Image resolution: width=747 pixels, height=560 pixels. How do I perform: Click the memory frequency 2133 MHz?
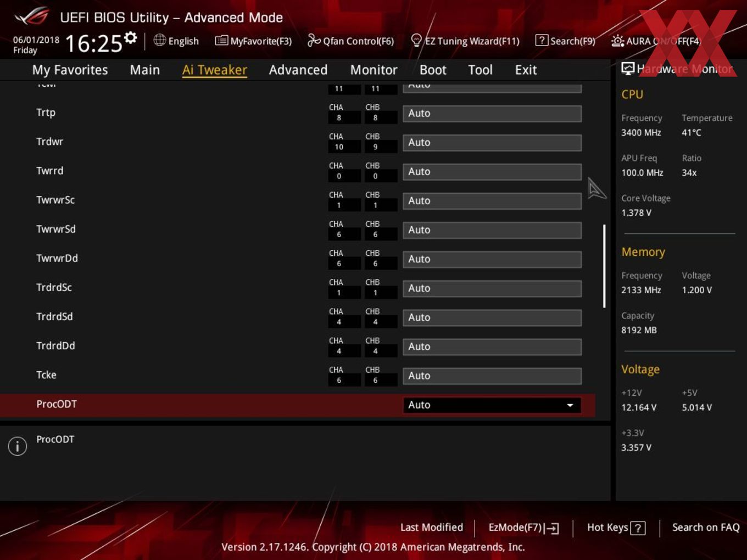(641, 290)
